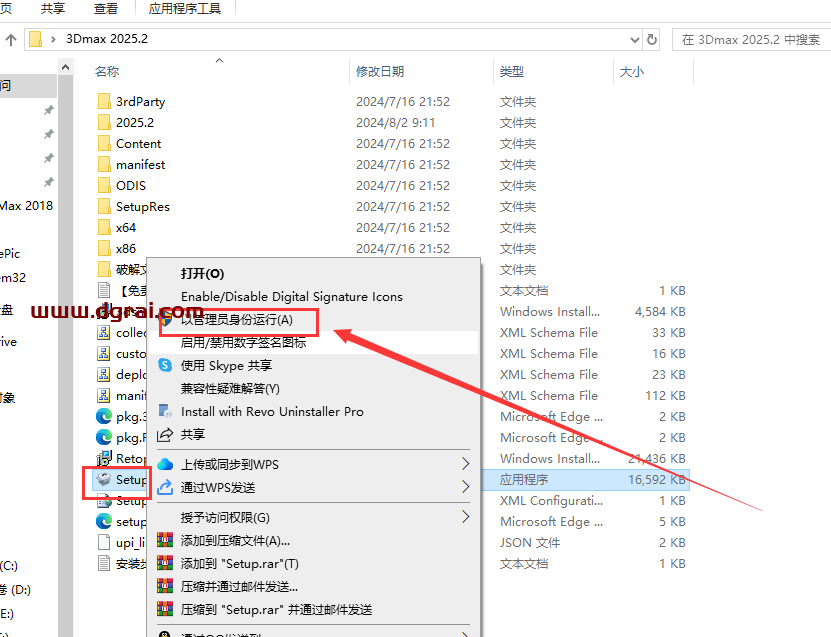
Task: Click the pkg.F Edge file icon
Action: pos(104,437)
